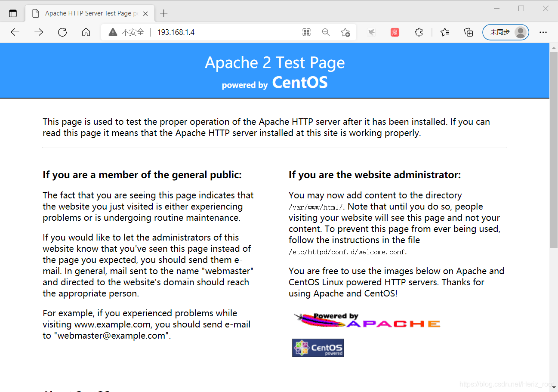This screenshot has height=392, width=558.
Task: Show the not secure site warning info
Action: click(x=126, y=32)
